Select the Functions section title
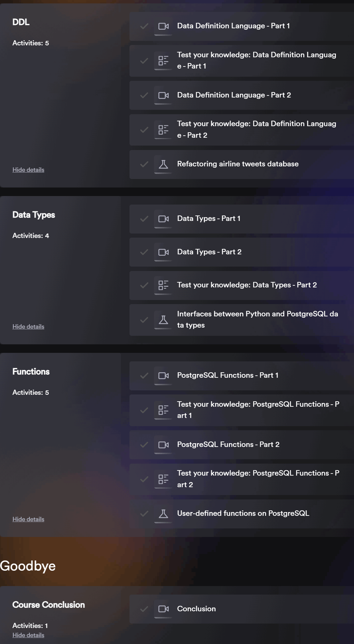 tap(31, 372)
